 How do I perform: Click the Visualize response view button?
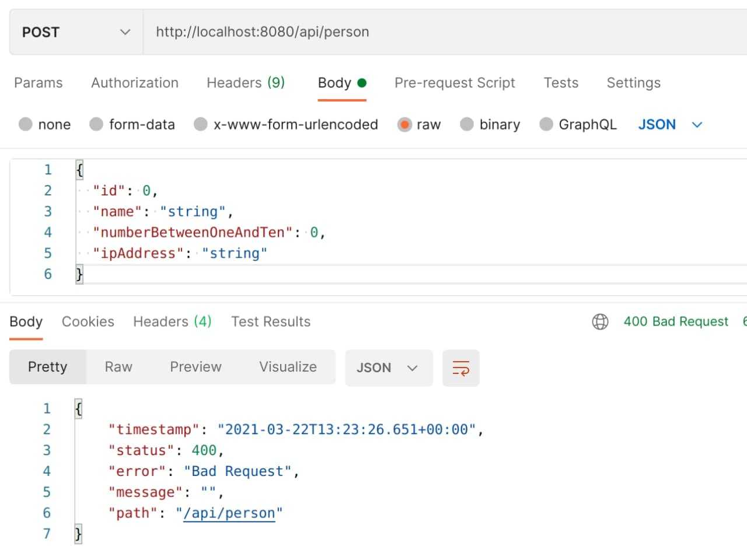click(288, 367)
